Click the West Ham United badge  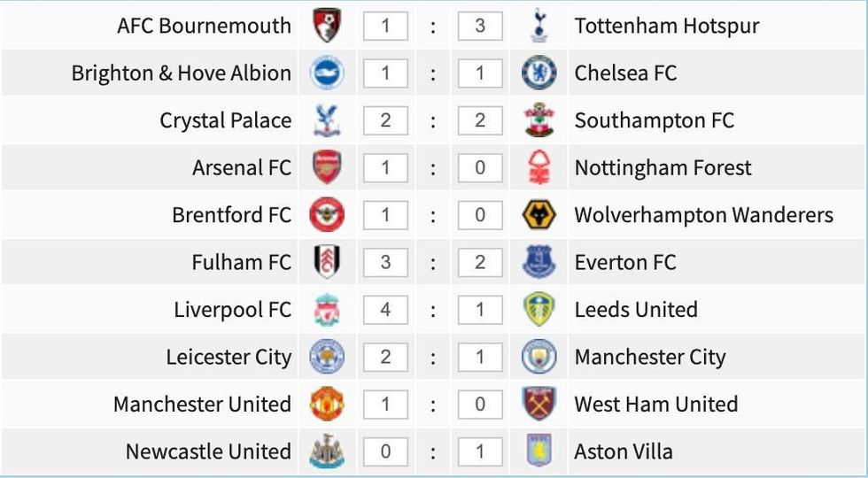(x=539, y=405)
